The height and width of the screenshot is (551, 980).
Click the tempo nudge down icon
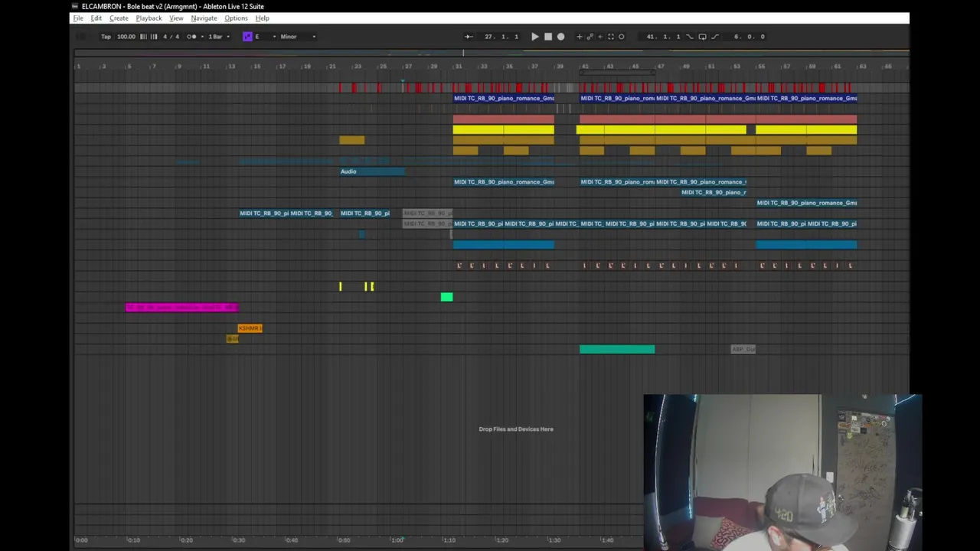coord(143,37)
